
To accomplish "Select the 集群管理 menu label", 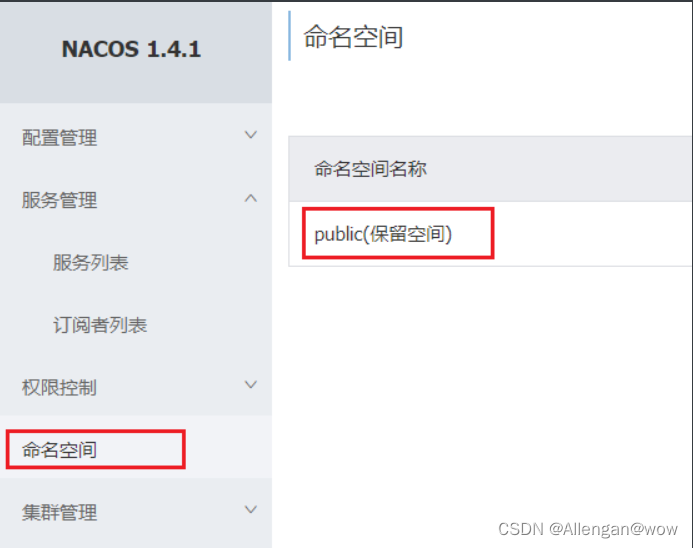I will pyautogui.click(x=60, y=513).
